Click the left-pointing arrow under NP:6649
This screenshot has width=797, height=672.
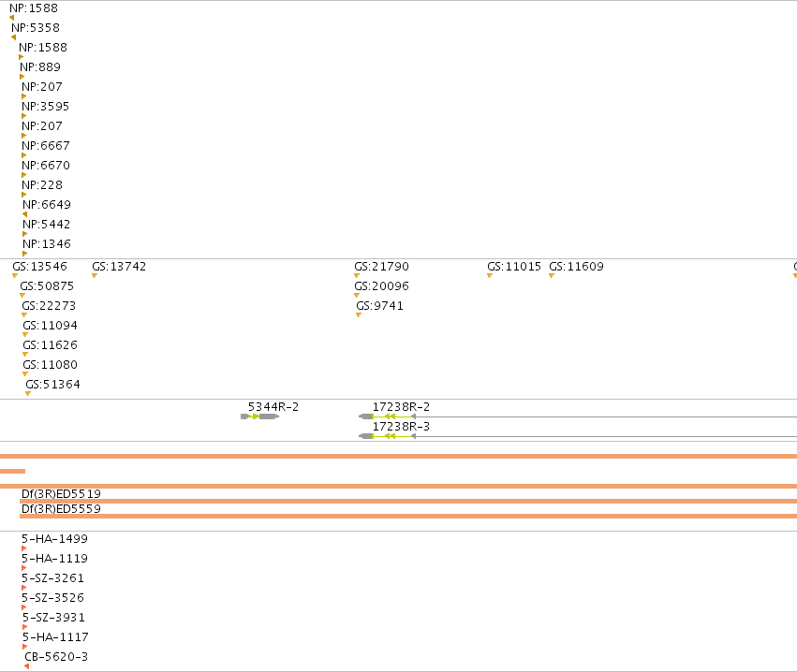pos(24,214)
